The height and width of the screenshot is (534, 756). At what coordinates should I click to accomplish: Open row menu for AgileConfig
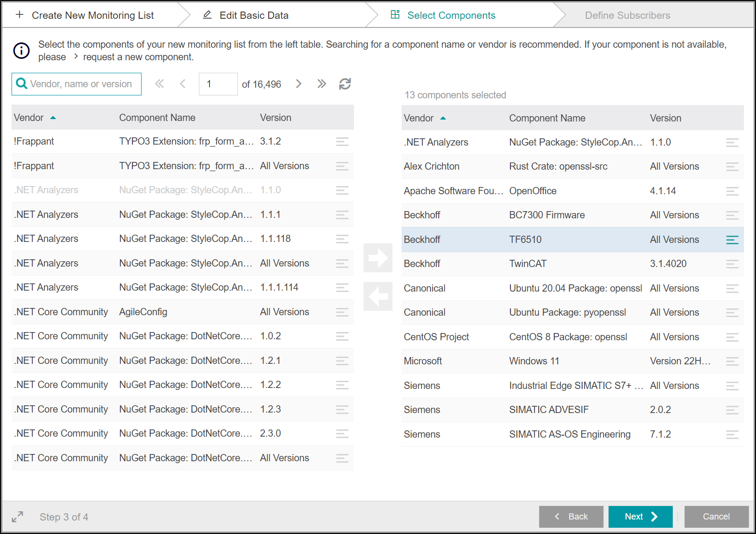tap(342, 312)
